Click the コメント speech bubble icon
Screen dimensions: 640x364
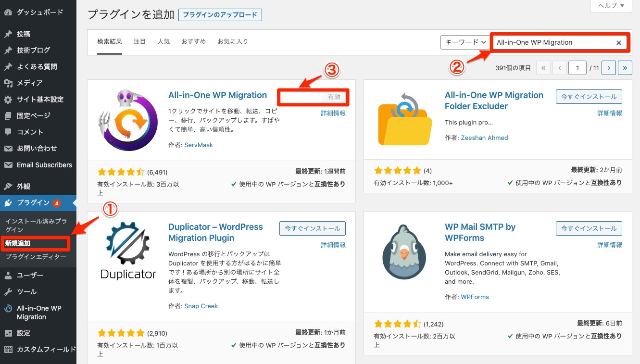tap(8, 132)
